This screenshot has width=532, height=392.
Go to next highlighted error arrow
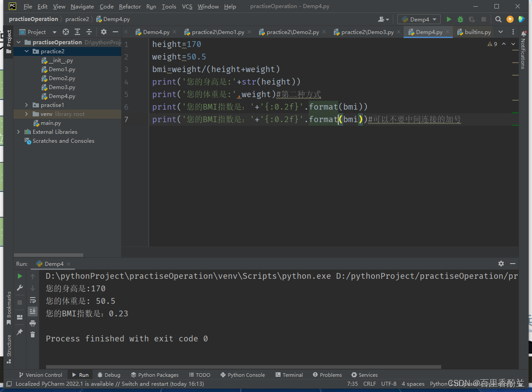[x=513, y=44]
